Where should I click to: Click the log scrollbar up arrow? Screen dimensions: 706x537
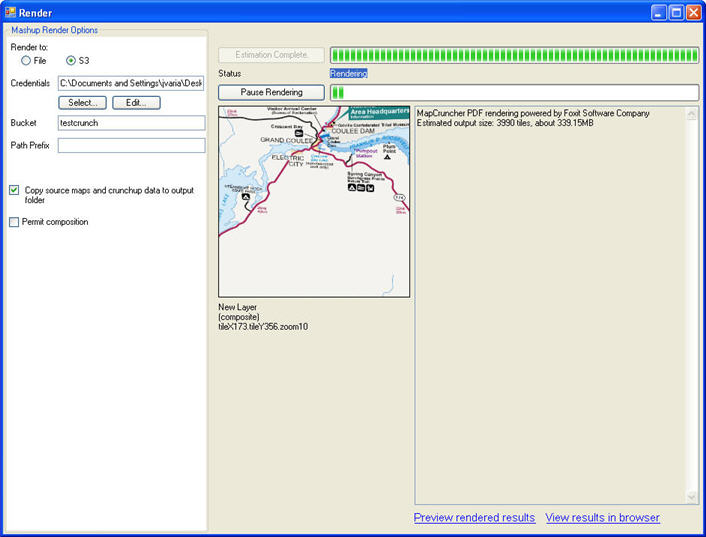point(692,114)
